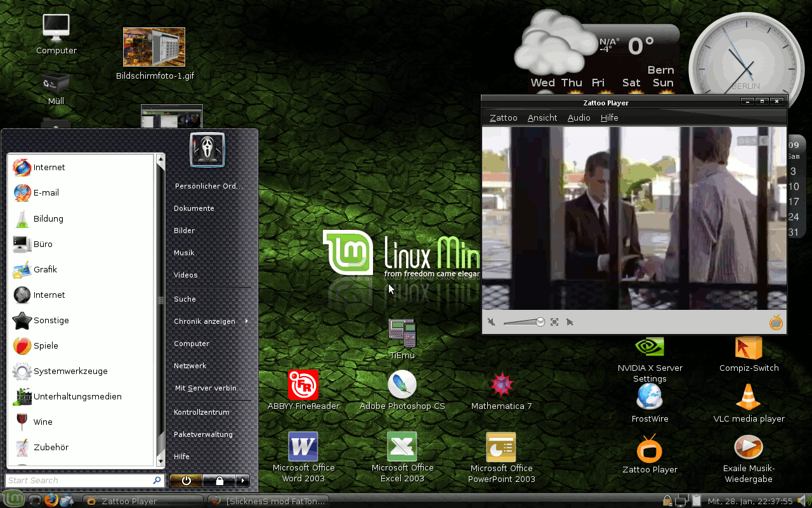The height and width of the screenshot is (508, 812).
Task: Open Büro category in start menu
Action: [x=81, y=244]
